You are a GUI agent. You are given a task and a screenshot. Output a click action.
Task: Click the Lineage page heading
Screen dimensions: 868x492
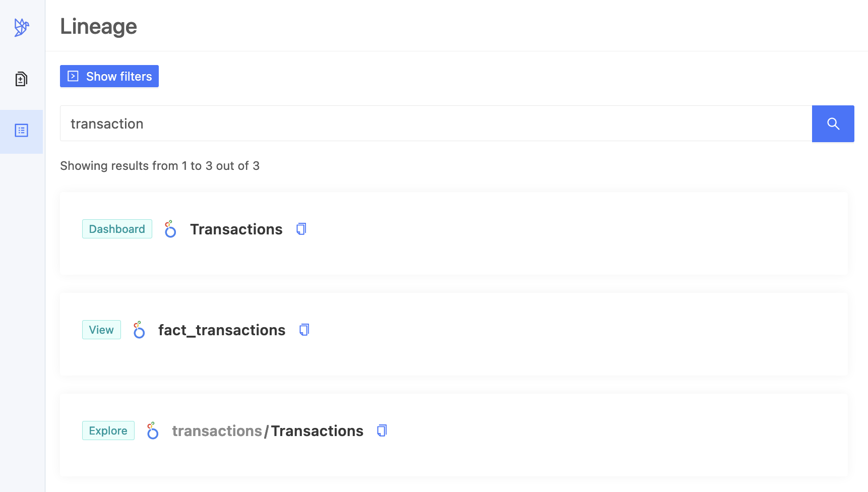98,26
